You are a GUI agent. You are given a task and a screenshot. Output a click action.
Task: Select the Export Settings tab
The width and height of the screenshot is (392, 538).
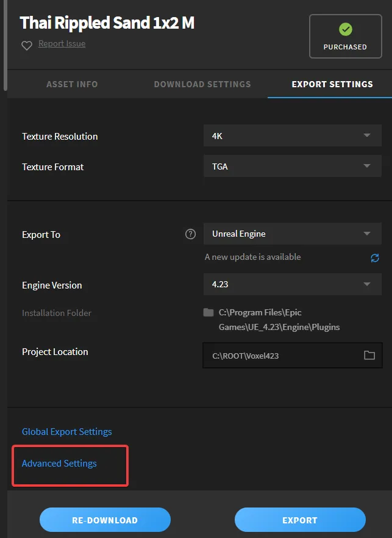(x=332, y=84)
